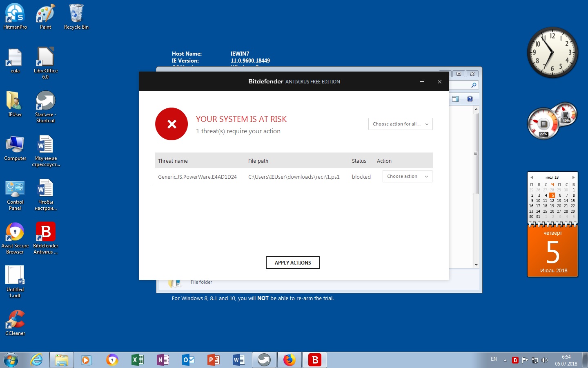This screenshot has width=588, height=368.
Task: Select the Bitdefender Antivirus desktop shortcut
Action: pyautogui.click(x=46, y=238)
